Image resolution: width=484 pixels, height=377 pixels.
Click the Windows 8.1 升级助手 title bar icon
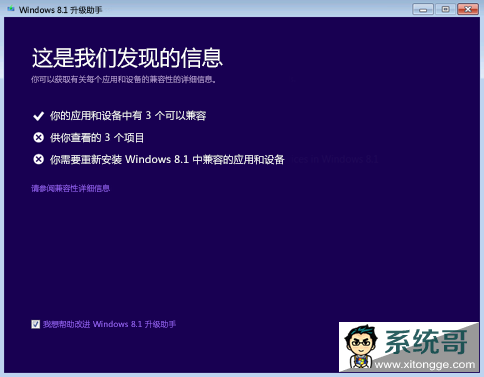coord(11,9)
